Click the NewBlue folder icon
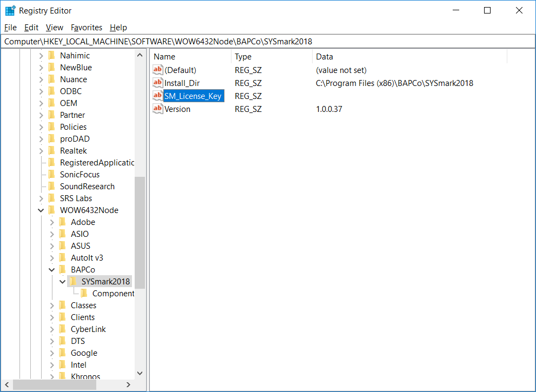 click(51, 68)
